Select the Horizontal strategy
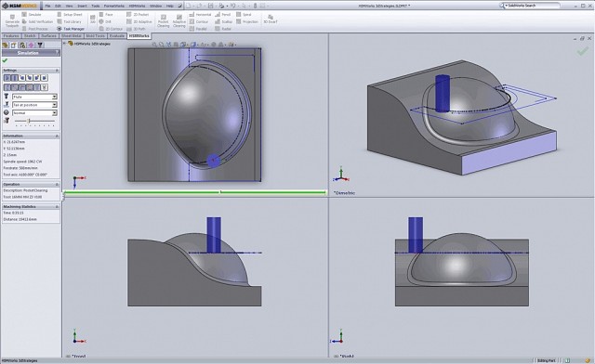 [200, 15]
